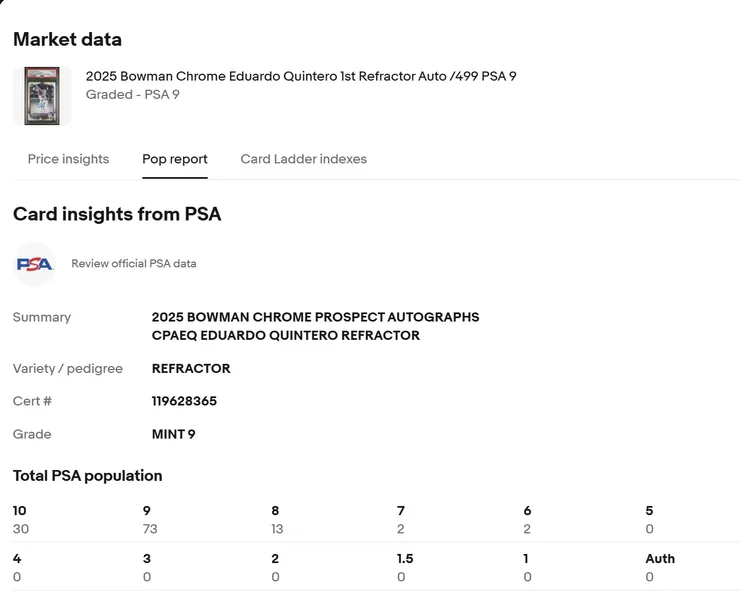Click the grade 9 population count of 73
The height and width of the screenshot is (602, 740).
coord(150,529)
